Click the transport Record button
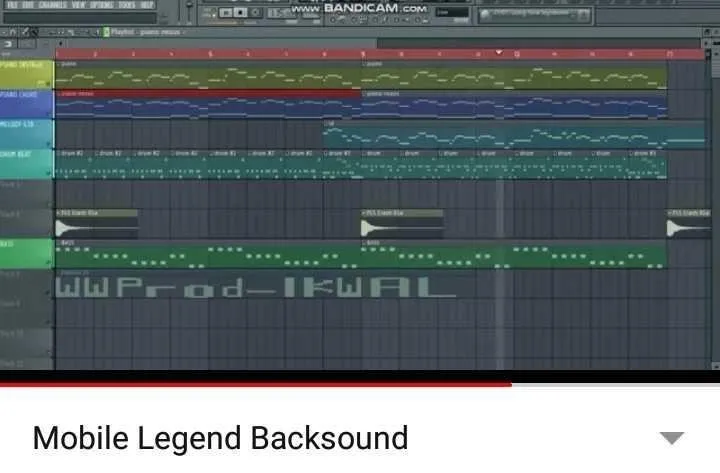This screenshot has width=720, height=473. (256, 13)
